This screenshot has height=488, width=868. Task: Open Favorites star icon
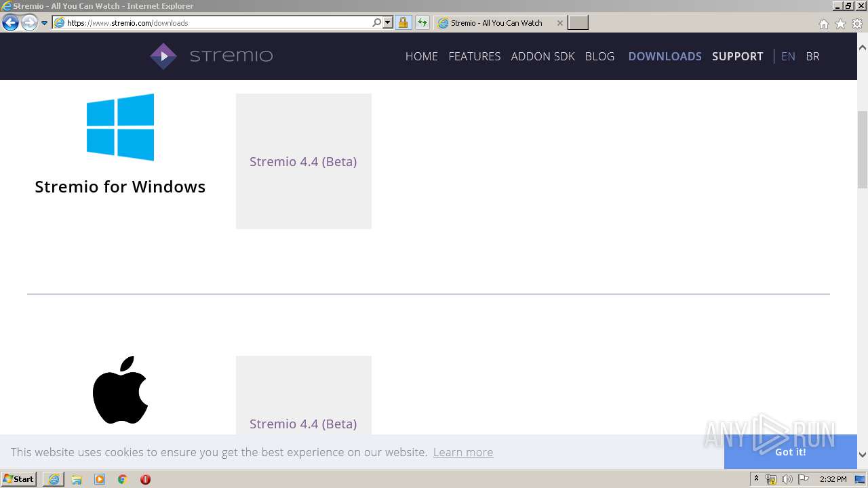point(840,24)
